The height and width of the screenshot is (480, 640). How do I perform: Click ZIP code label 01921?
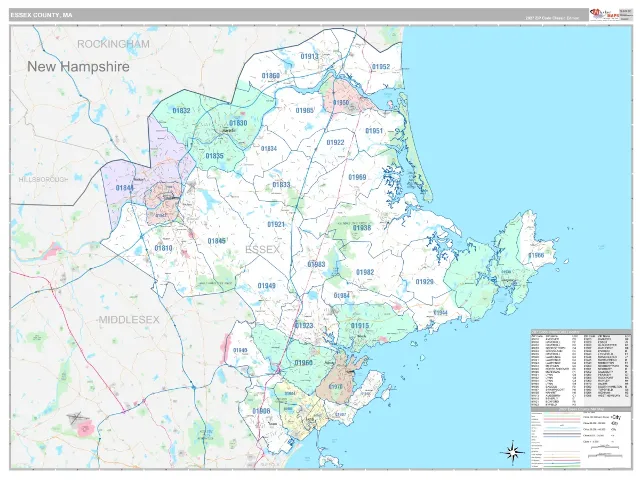[x=276, y=224]
